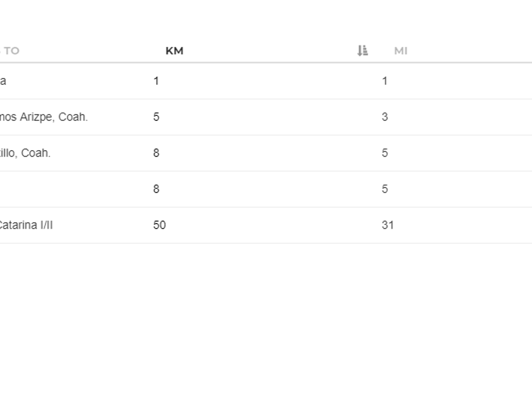Click the 1 km value in first row
The image size is (532, 399).
point(156,81)
